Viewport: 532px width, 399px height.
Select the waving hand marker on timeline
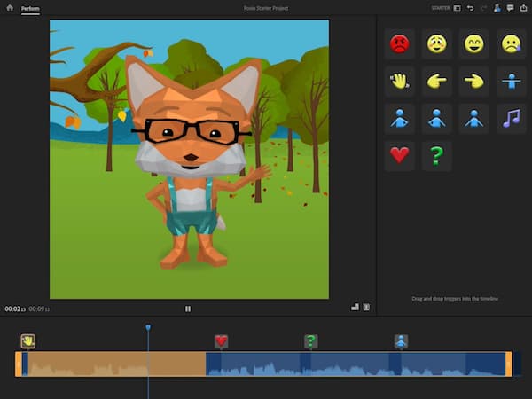point(27,341)
